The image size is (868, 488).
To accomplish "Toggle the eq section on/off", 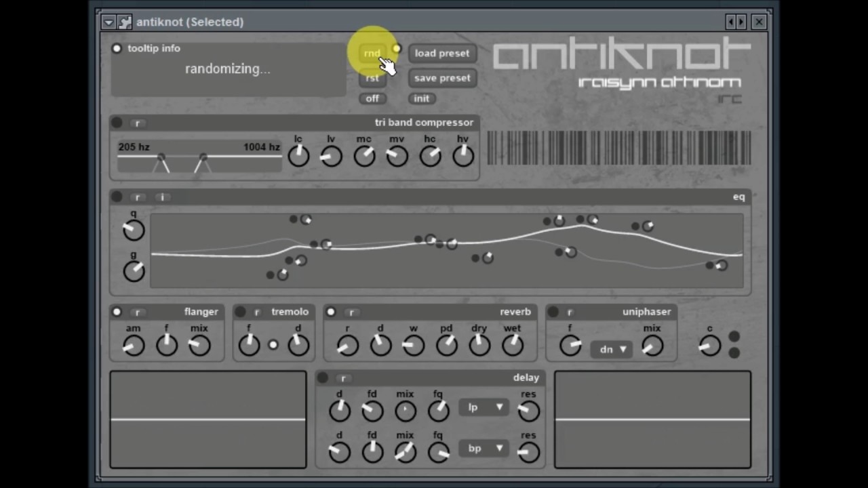I will tap(117, 197).
